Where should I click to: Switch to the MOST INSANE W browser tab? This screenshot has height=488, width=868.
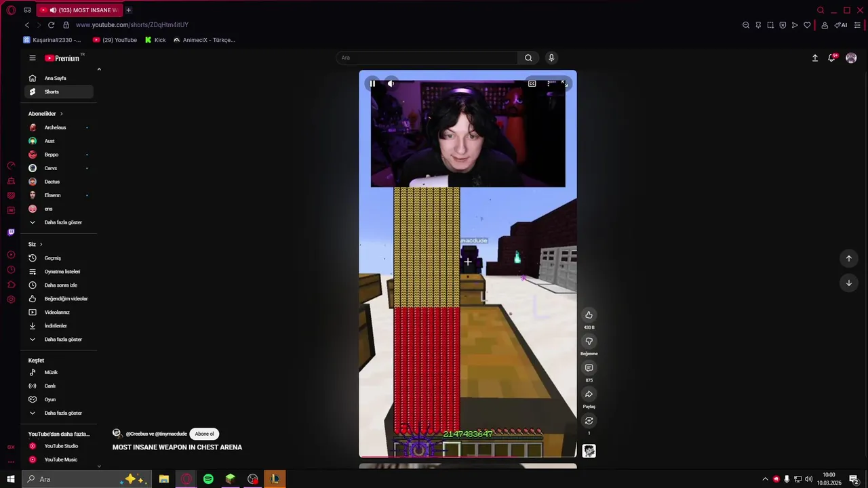(79, 10)
